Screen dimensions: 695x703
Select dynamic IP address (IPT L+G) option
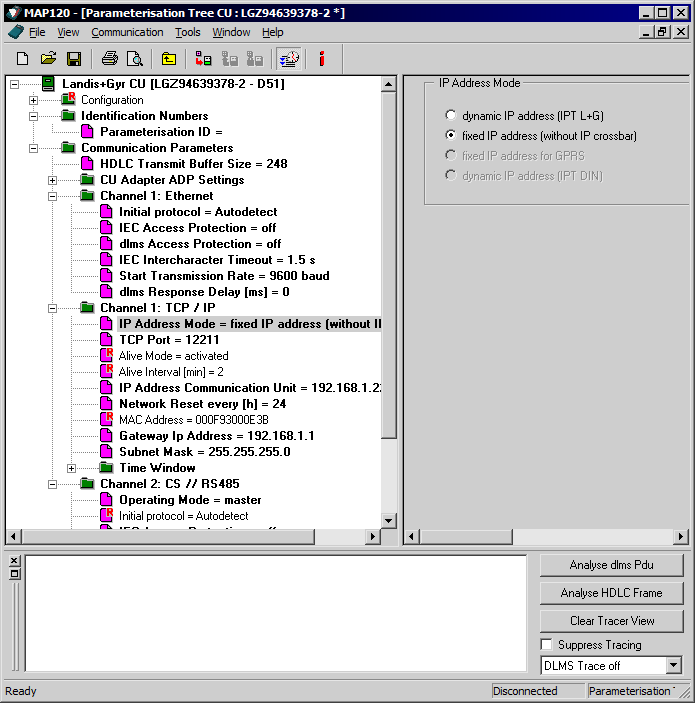click(x=451, y=116)
